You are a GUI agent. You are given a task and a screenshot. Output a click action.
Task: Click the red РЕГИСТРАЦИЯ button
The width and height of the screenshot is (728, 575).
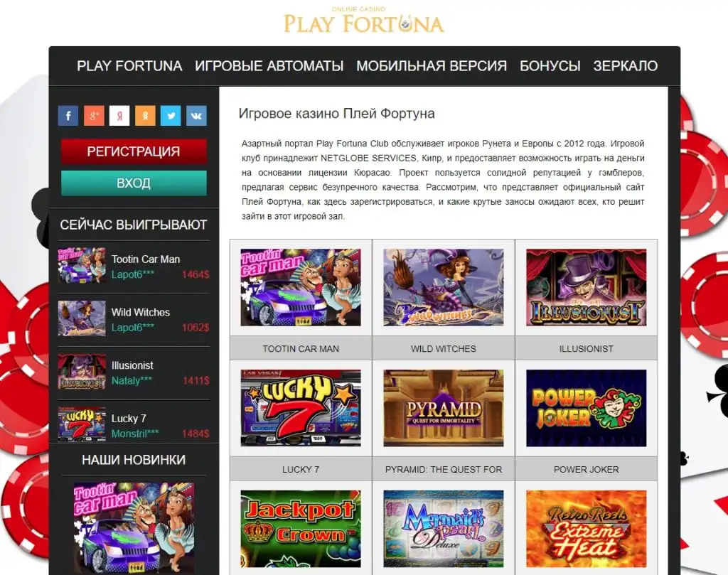(134, 151)
